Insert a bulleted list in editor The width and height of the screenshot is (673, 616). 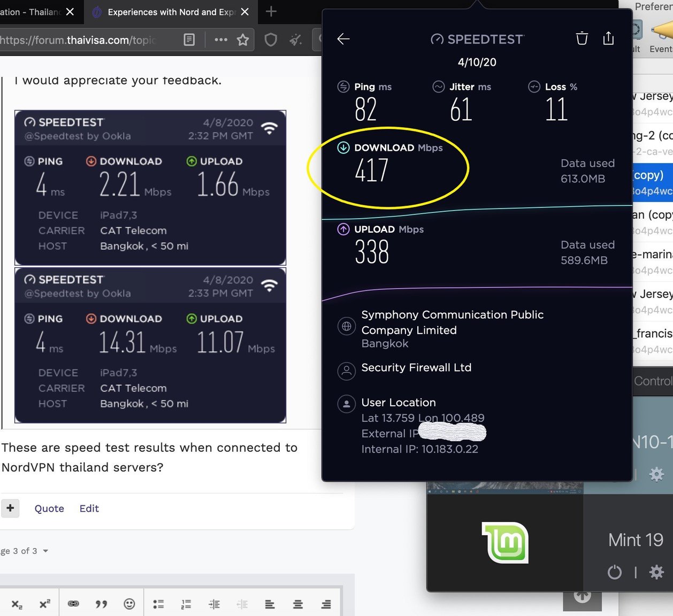[158, 604]
